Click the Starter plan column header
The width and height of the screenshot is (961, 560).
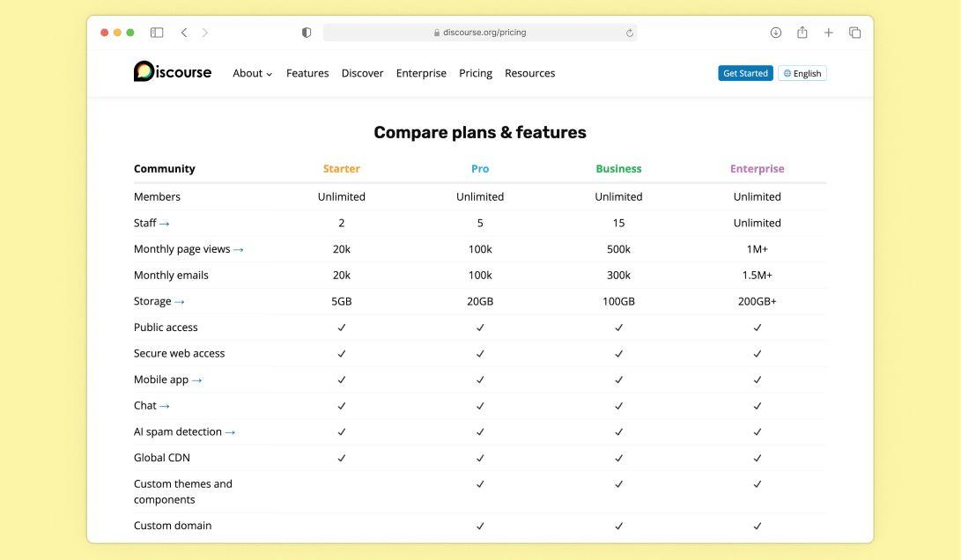342,168
